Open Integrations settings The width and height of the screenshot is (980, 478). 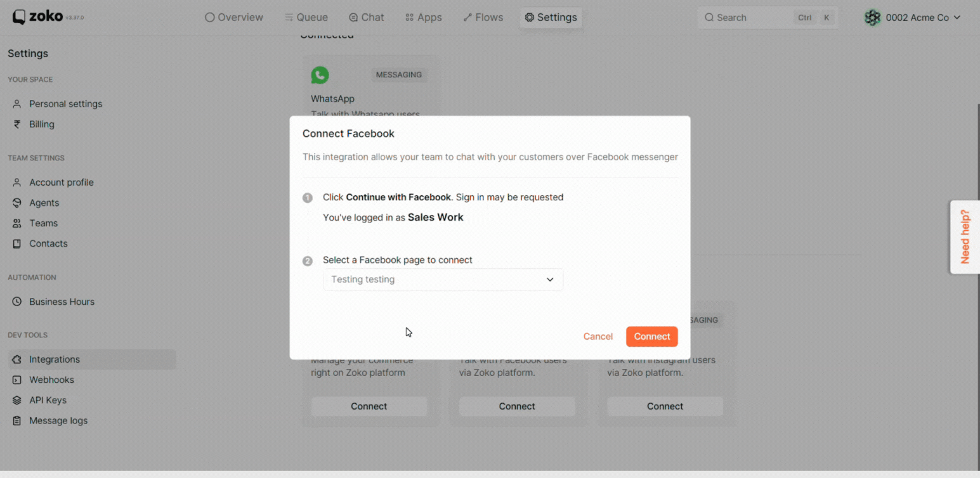click(x=91, y=359)
